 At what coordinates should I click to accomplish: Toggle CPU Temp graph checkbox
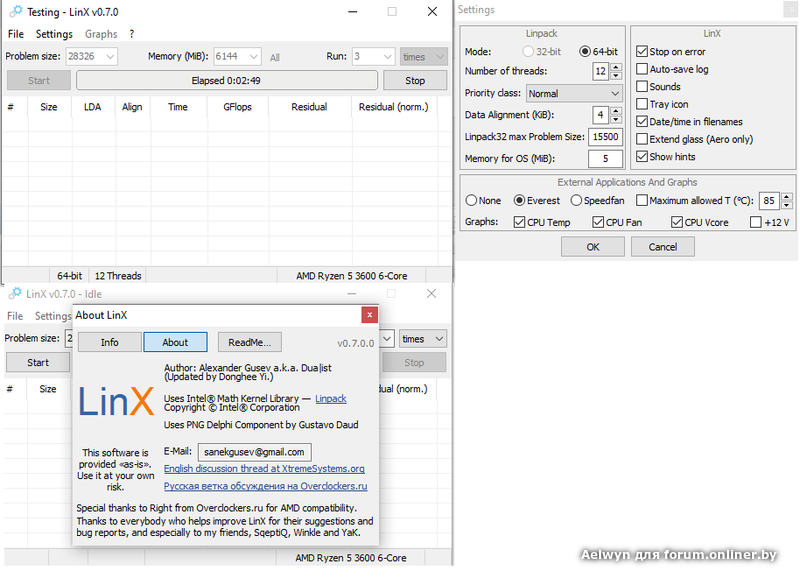pos(519,222)
